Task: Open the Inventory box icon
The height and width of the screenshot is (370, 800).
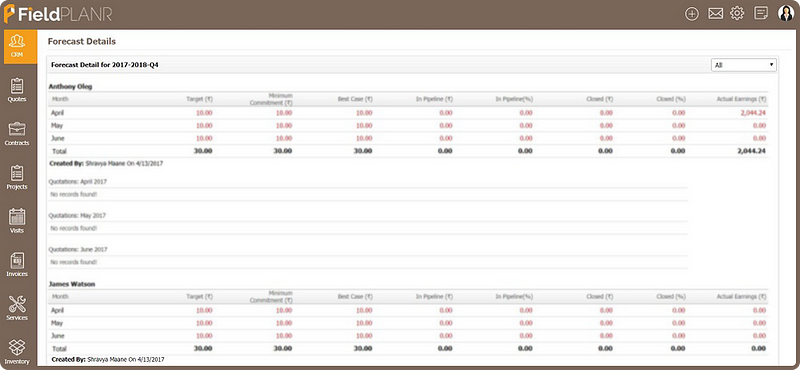Action: point(17,352)
